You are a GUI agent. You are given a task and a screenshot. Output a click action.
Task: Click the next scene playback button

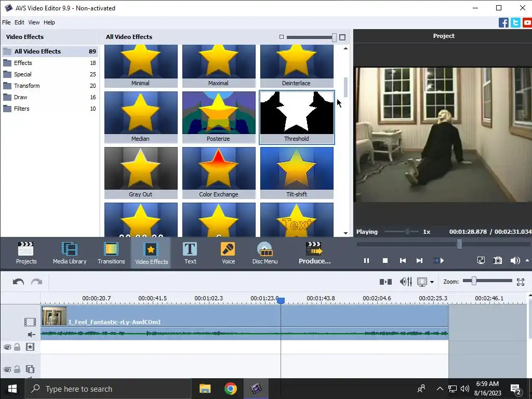(438, 261)
